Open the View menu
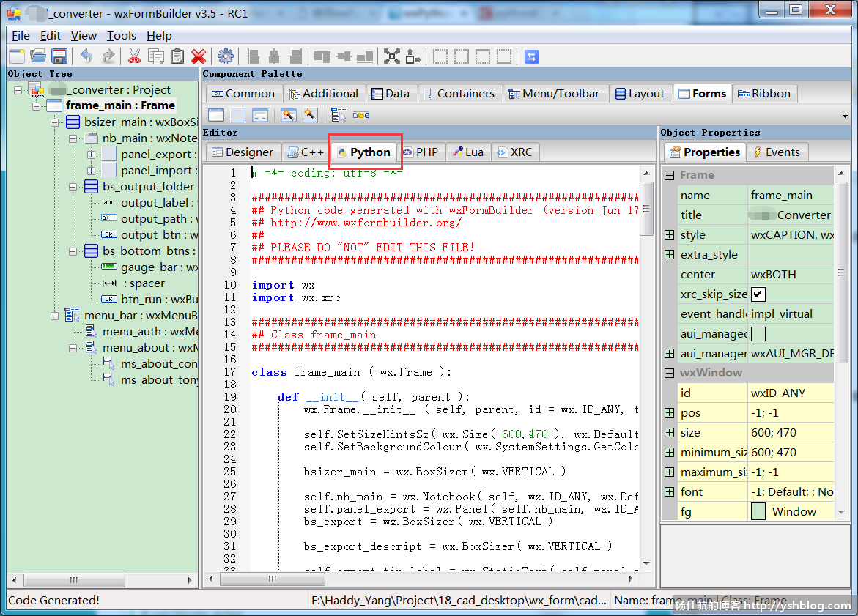858x616 pixels. (x=84, y=36)
